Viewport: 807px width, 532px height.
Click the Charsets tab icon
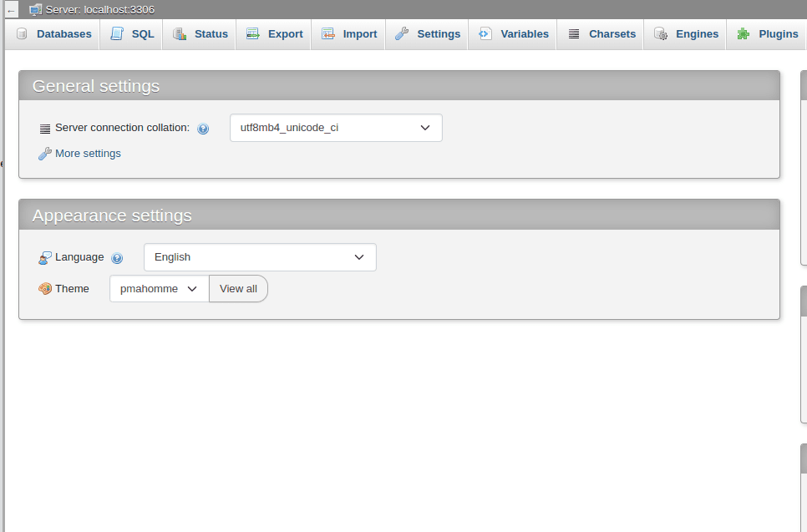(x=574, y=34)
